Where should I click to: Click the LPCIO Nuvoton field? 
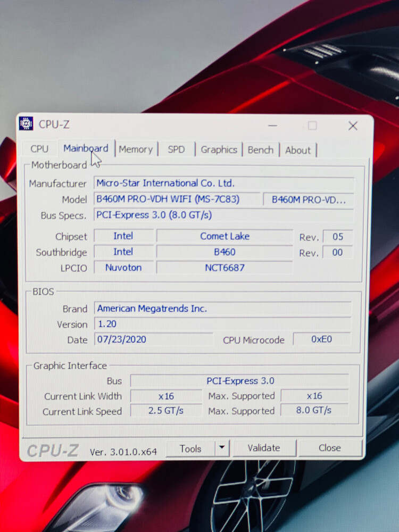pyautogui.click(x=123, y=268)
